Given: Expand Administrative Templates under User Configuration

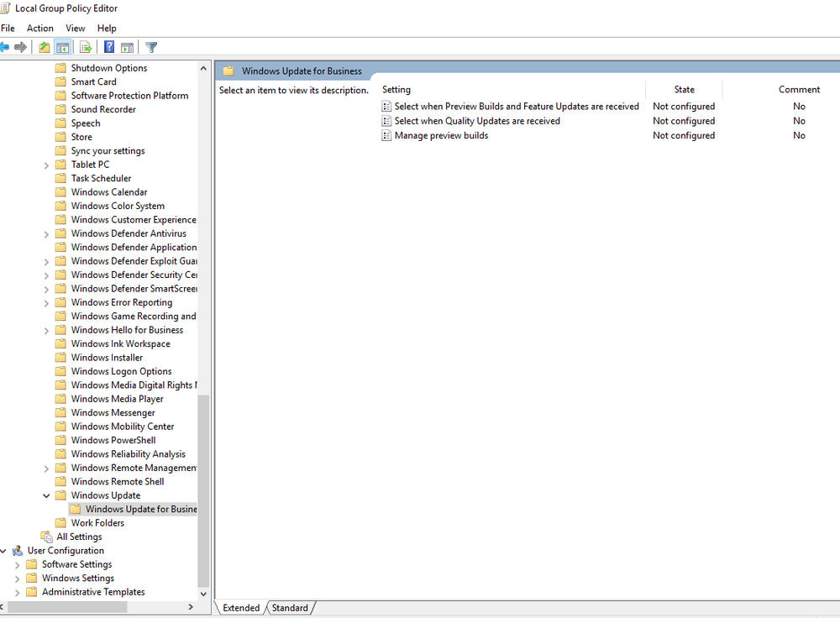Looking at the screenshot, I should coord(17,593).
